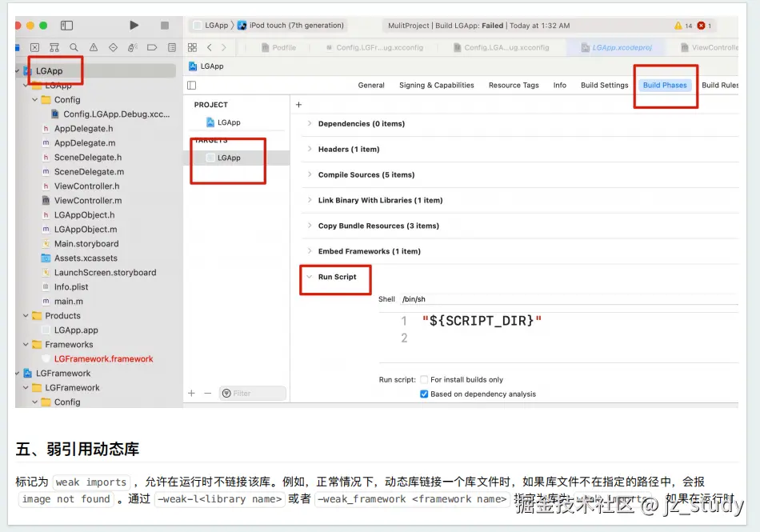This screenshot has height=532, width=760.
Task: Open the LGApp.xcodeproj editor tab
Action: click(x=617, y=47)
